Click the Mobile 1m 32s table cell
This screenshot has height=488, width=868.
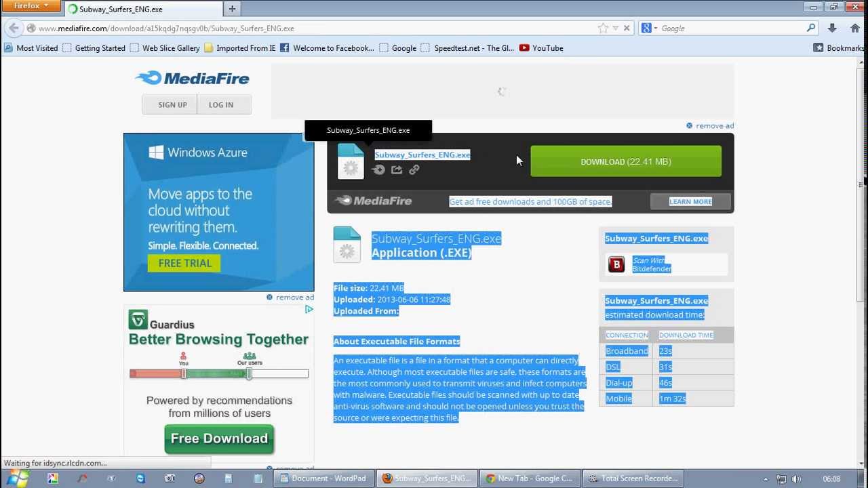coord(673,399)
